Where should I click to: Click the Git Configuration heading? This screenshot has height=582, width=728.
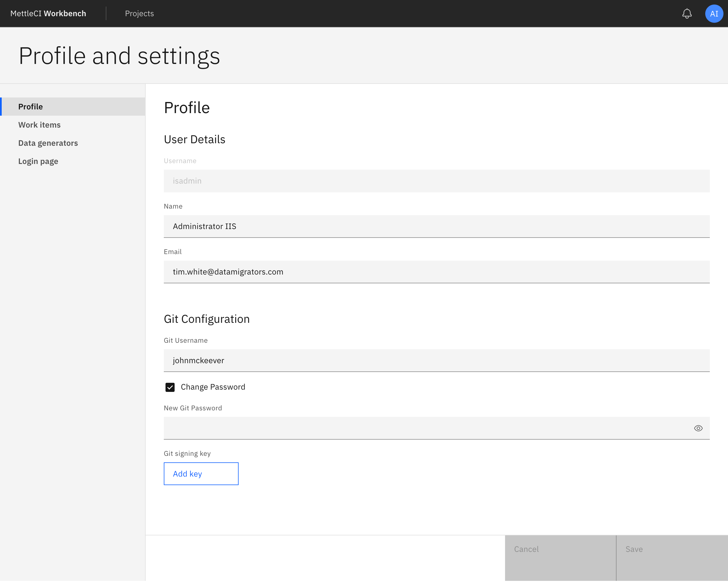coord(207,319)
